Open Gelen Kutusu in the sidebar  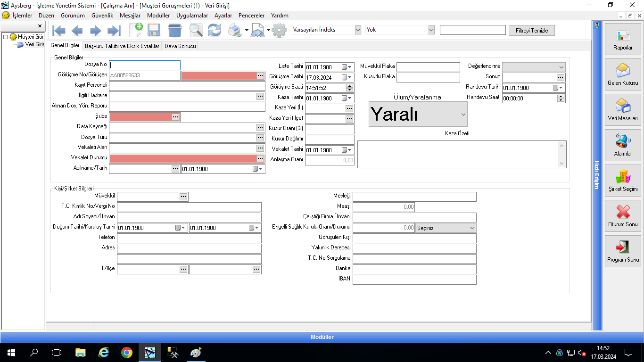[623, 74]
